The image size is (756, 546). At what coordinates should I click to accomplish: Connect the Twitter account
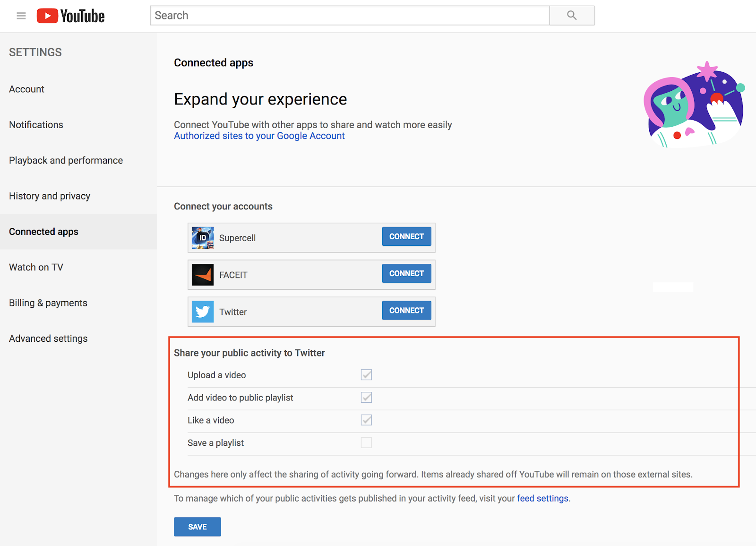(x=406, y=310)
